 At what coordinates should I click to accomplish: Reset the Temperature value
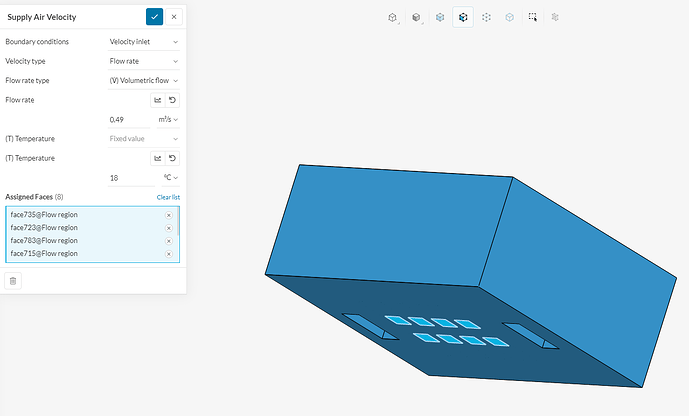(x=172, y=158)
